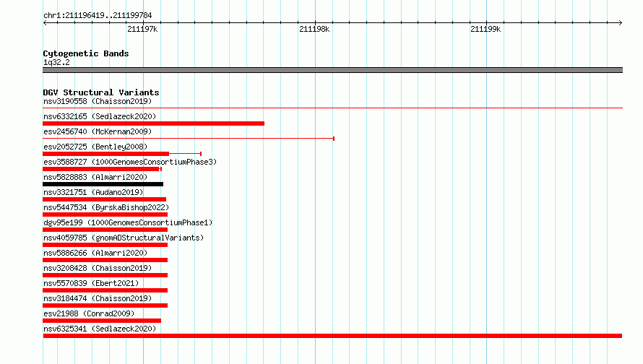Open variant nsv4059785 (gnomADStructuralVariants) label

tap(124, 238)
